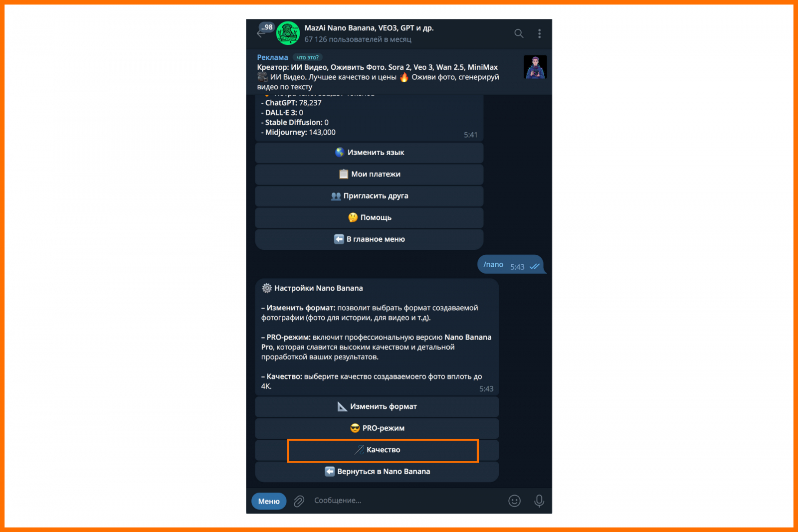Toggle the PRO-режим option
The height and width of the screenshot is (532, 798).
(x=377, y=428)
